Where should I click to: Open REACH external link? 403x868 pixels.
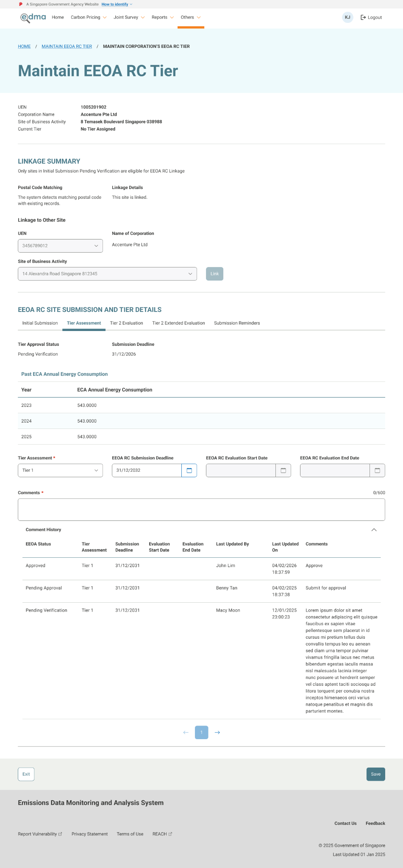click(162, 834)
